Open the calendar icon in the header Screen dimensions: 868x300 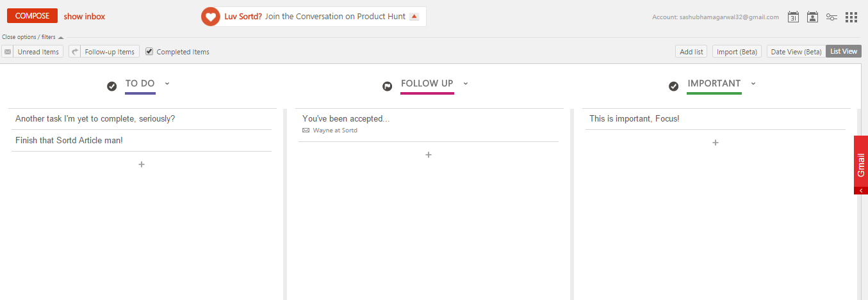(x=793, y=17)
